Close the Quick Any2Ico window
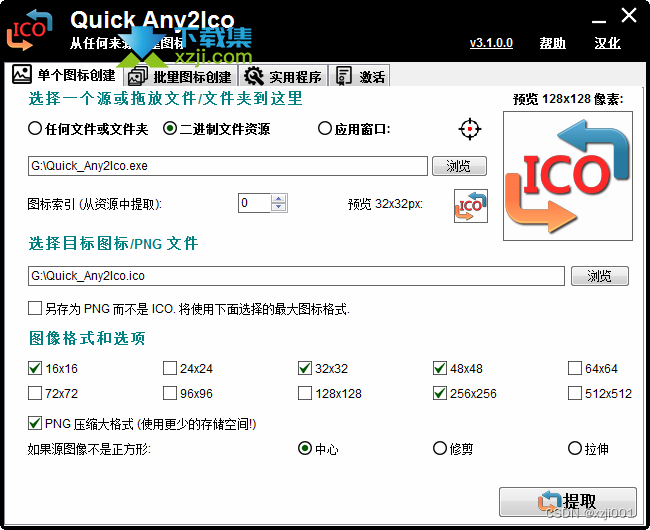 coord(629,16)
